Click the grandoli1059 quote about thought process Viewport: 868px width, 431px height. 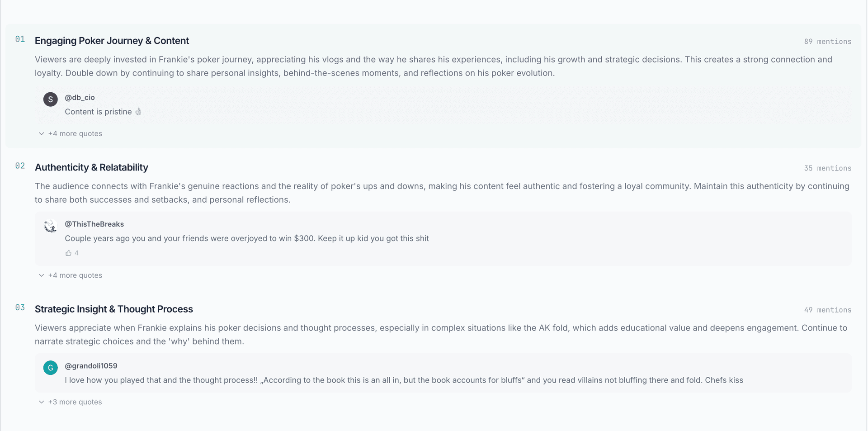tap(404, 380)
